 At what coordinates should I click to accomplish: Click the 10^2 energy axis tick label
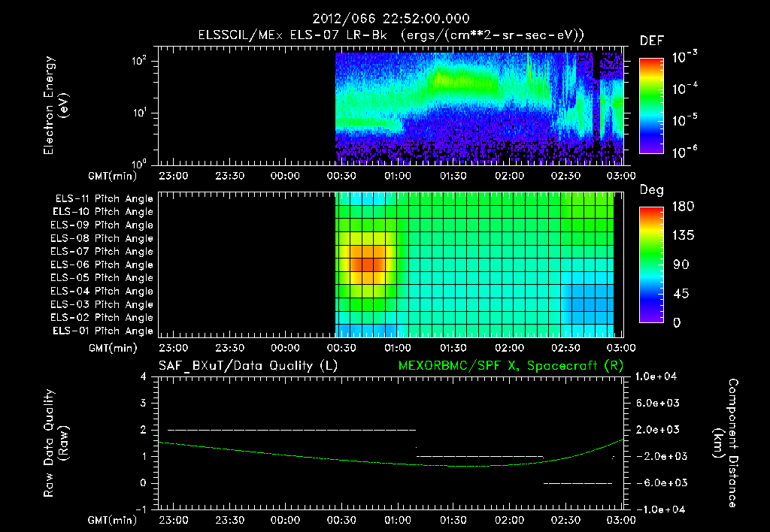139,61
